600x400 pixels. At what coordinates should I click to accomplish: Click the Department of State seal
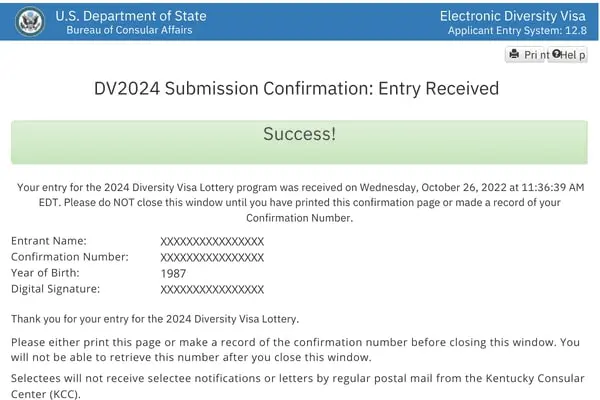[x=28, y=21]
